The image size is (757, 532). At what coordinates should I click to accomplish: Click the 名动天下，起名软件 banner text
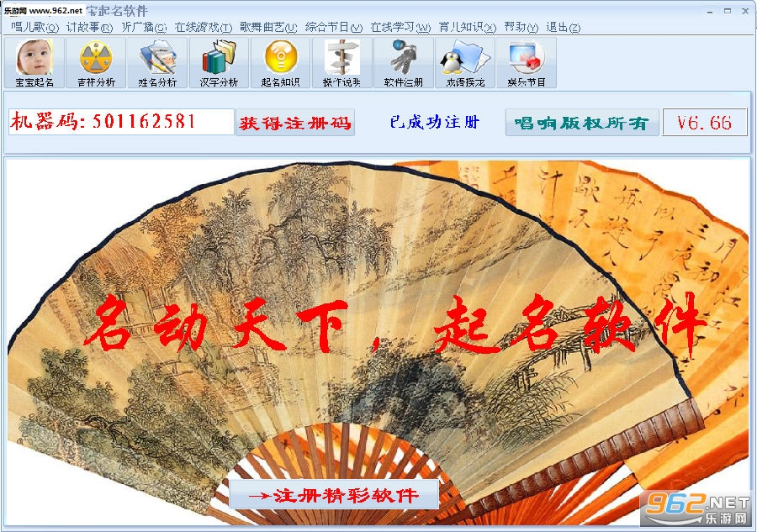[x=394, y=324]
